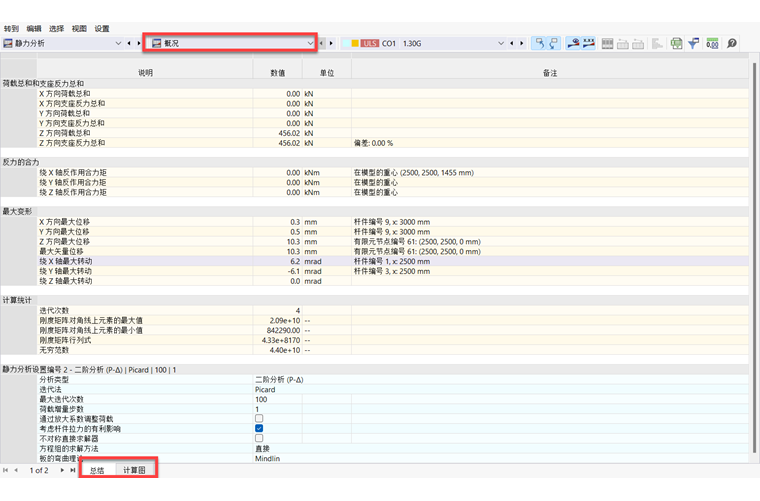Click the red ULS design situation tag
Image resolution: width=760 pixels, height=501 pixels.
[369, 43]
